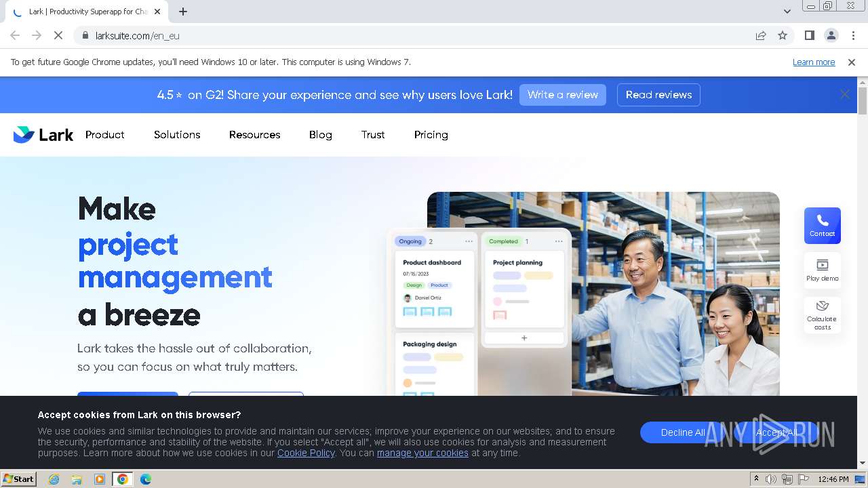
Task: Accept all cookies
Action: pyautogui.click(x=776, y=432)
